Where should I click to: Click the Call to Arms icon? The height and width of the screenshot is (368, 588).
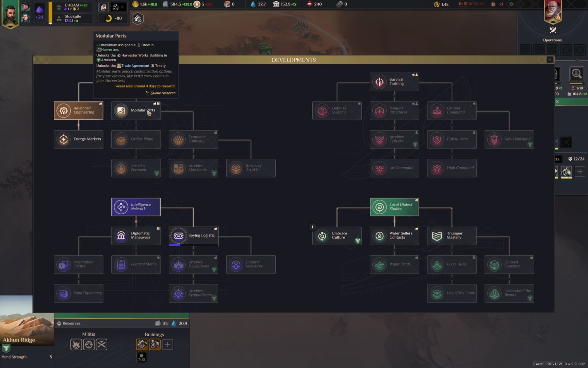(437, 139)
